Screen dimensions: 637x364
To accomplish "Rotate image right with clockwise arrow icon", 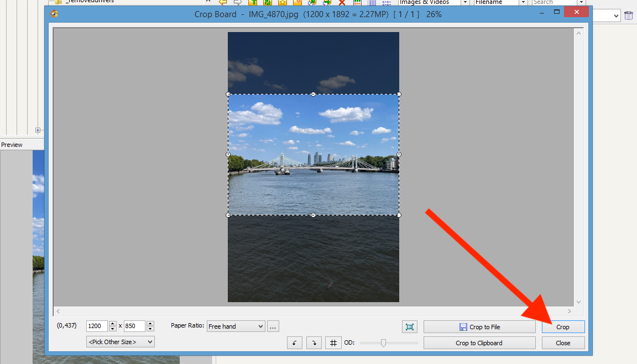I will pyautogui.click(x=314, y=343).
